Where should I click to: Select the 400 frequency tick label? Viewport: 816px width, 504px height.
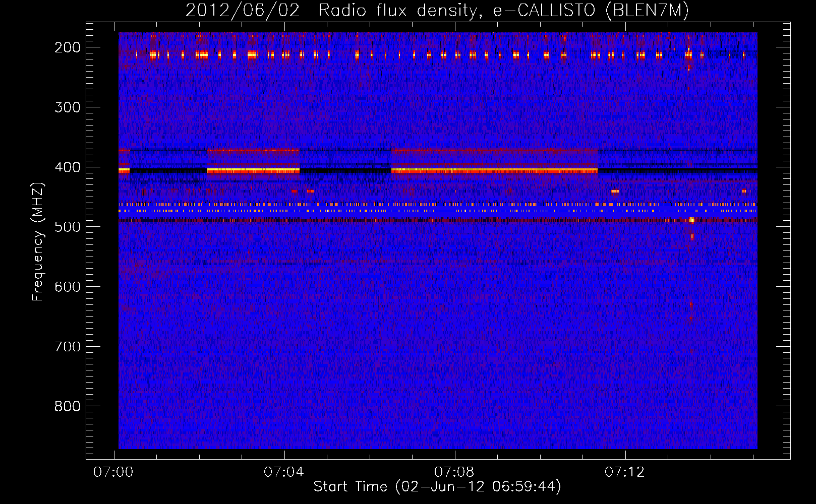(68, 167)
